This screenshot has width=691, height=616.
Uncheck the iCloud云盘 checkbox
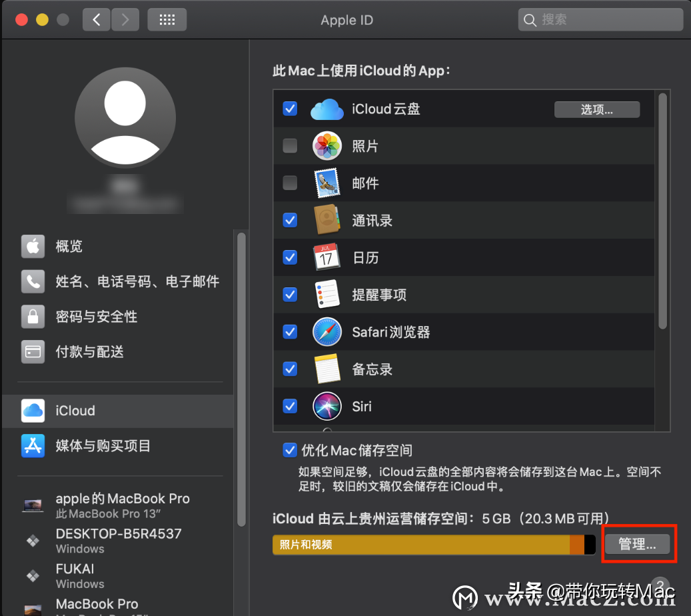click(290, 109)
